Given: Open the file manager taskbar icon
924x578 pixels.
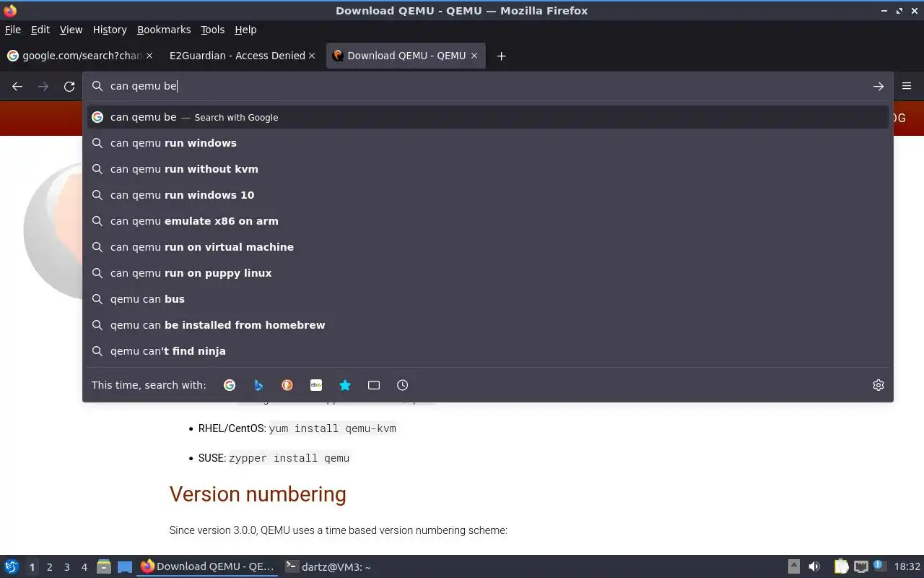Looking at the screenshot, I should pos(104,566).
